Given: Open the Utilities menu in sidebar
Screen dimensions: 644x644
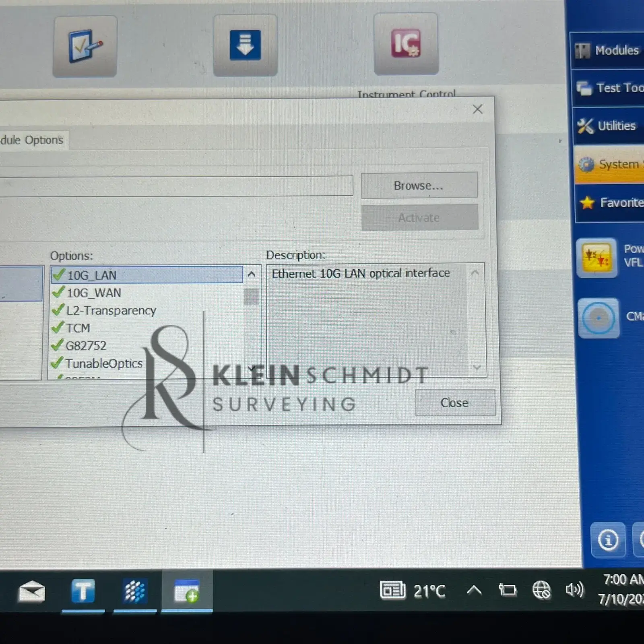Looking at the screenshot, I should click(x=608, y=126).
